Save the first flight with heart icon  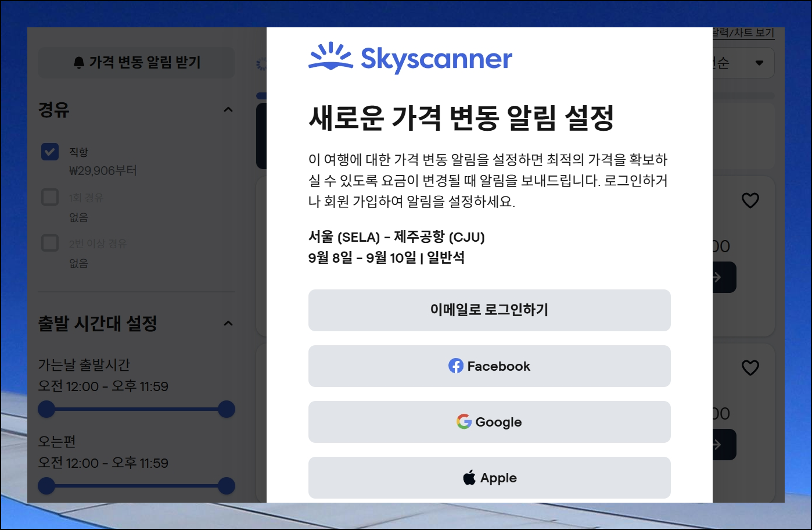pos(750,200)
